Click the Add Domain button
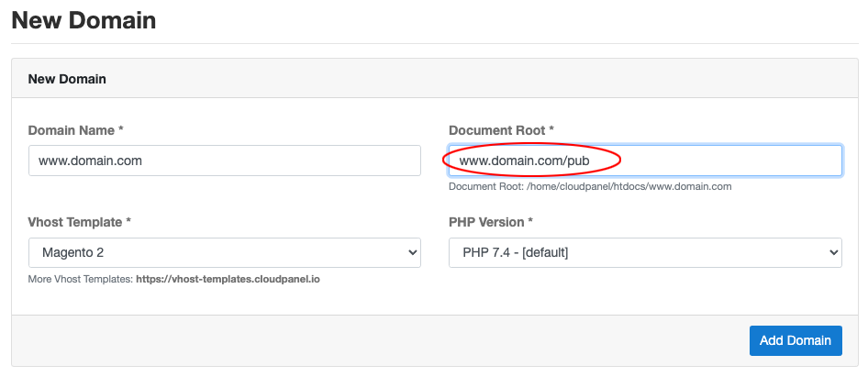This screenshot has height=377, width=868. [x=796, y=340]
